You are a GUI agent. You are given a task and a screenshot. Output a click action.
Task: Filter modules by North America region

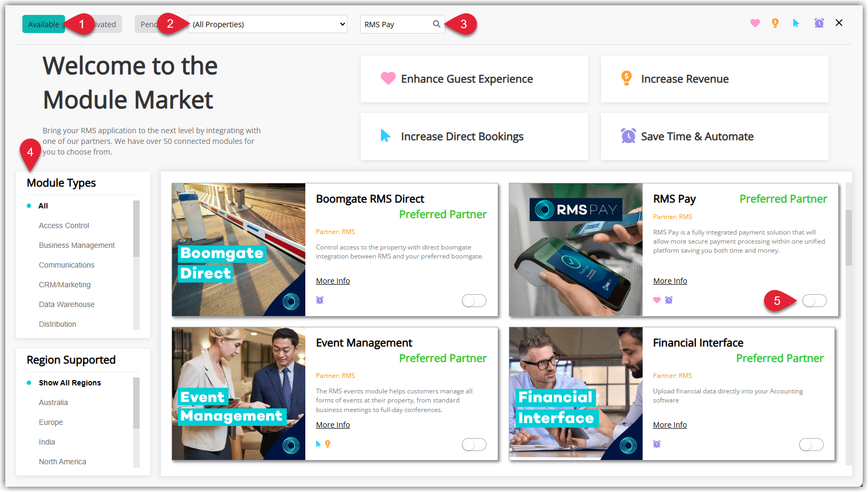(62, 462)
